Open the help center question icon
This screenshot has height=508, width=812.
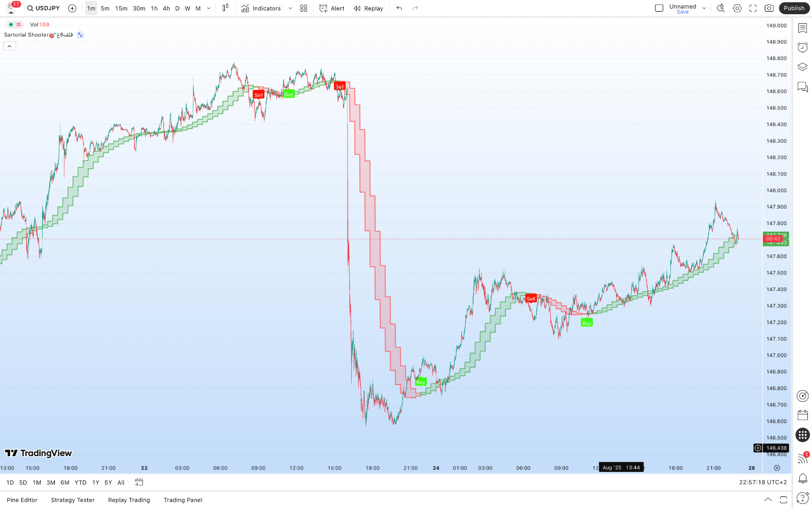(x=802, y=498)
